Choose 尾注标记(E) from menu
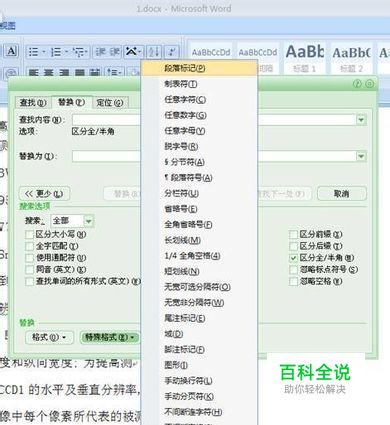The image size is (390, 425). tap(199, 318)
